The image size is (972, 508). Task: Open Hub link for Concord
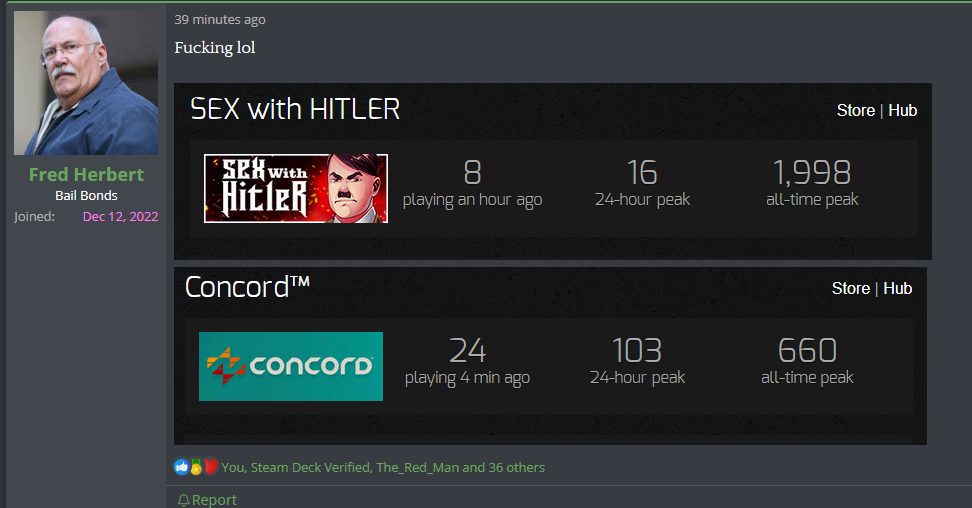coord(898,288)
